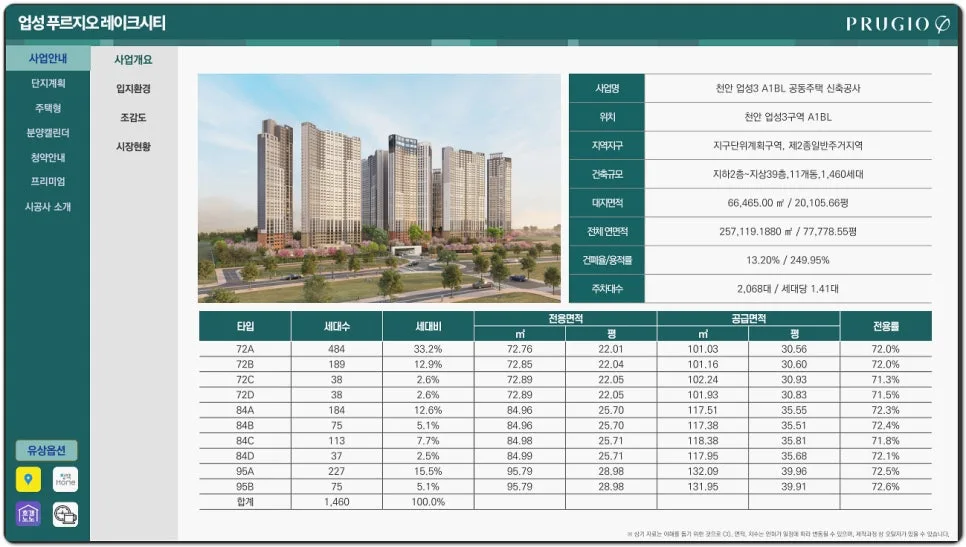Image resolution: width=966 pixels, height=547 pixels.
Task: Select the 72B type row cell
Action: tap(245, 365)
